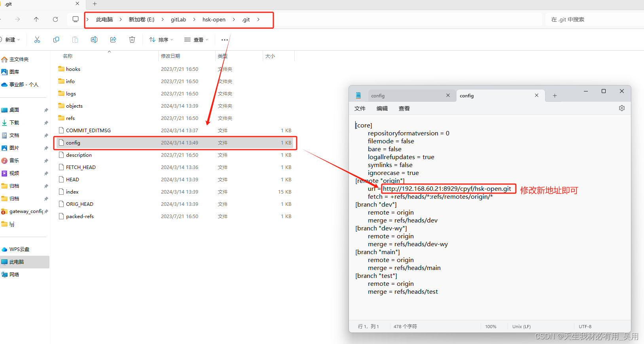Open Music in the navigation pane
This screenshot has width=644, height=344.
10,161
